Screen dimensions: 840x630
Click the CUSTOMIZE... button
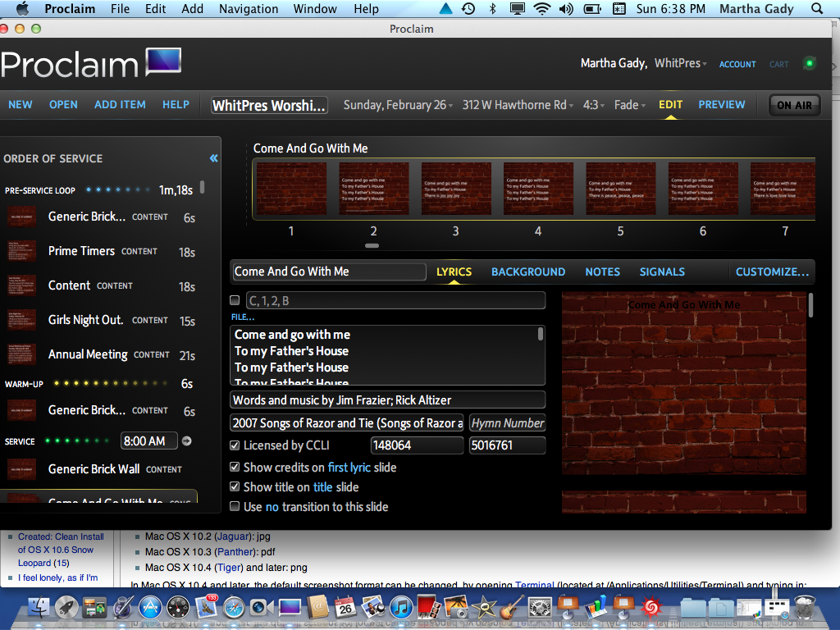pos(772,272)
